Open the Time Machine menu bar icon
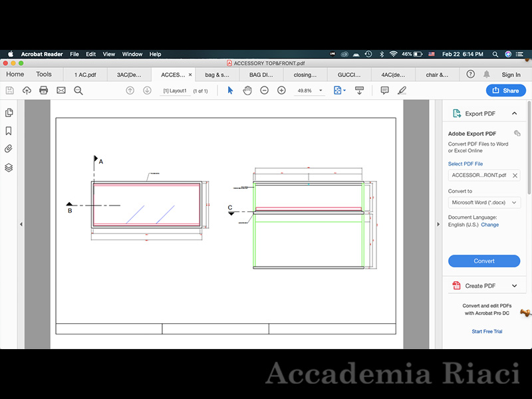Screen dimensions: 532x399 coord(368,55)
